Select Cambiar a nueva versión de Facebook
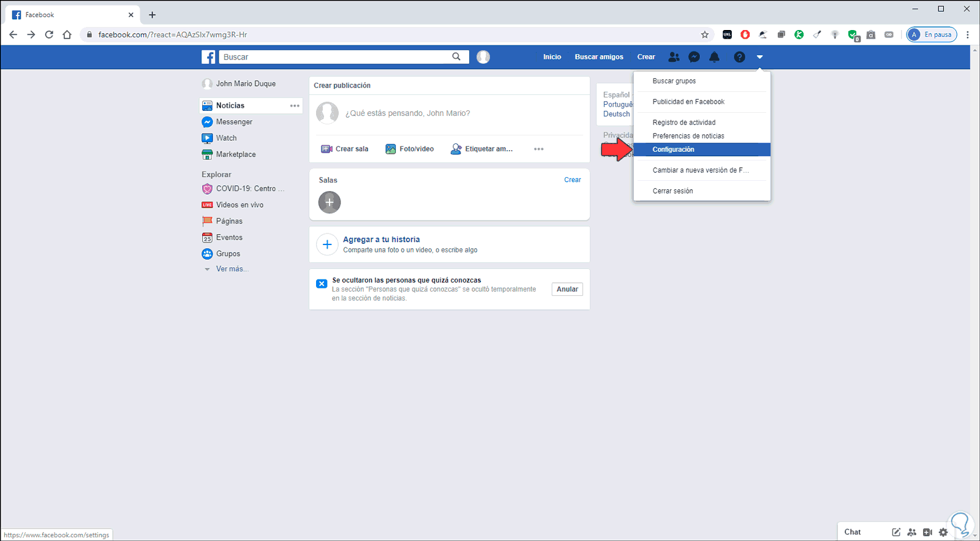The width and height of the screenshot is (980, 541). coord(702,170)
